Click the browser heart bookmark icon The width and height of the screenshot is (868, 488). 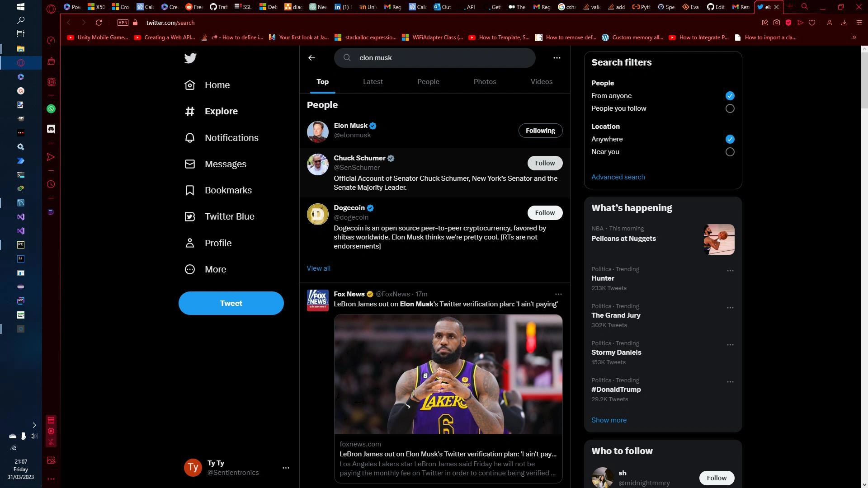[x=811, y=23]
